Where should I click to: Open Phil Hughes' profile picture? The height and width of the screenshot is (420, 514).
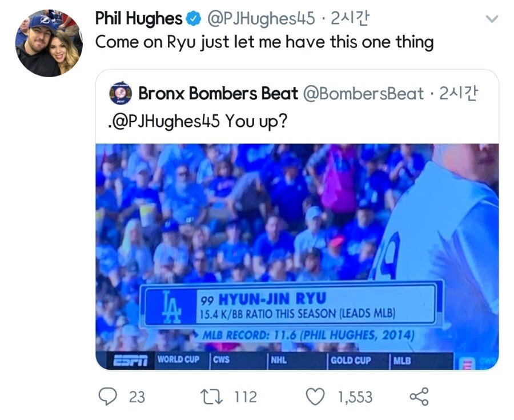pyautogui.click(x=49, y=44)
